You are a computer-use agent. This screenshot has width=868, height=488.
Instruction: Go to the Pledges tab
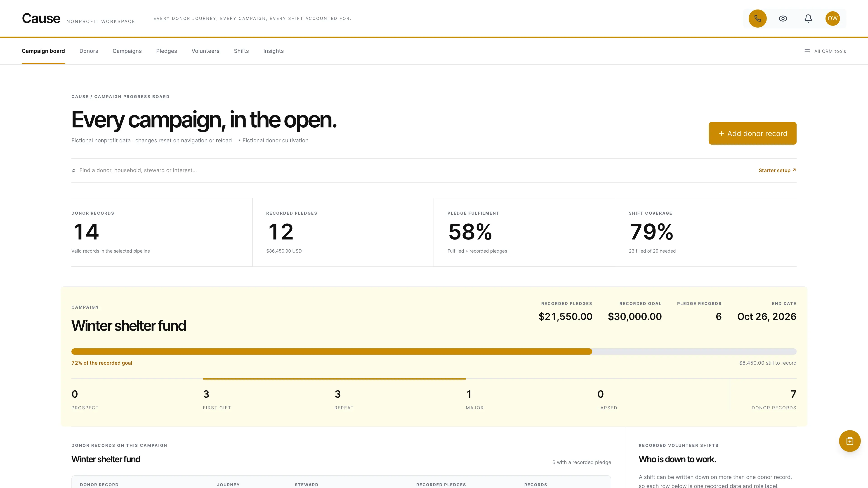point(166,51)
